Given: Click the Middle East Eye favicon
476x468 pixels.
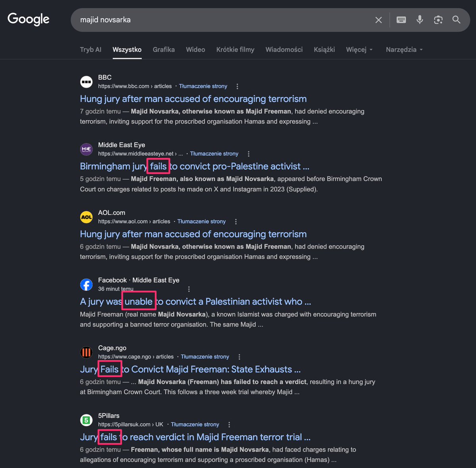Looking at the screenshot, I should coord(86,149).
